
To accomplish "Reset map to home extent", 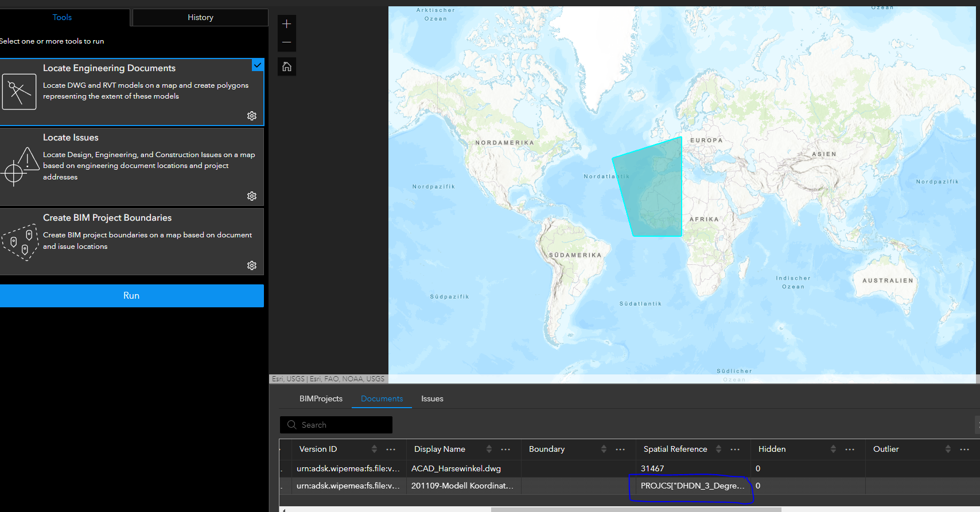I will pos(287,67).
